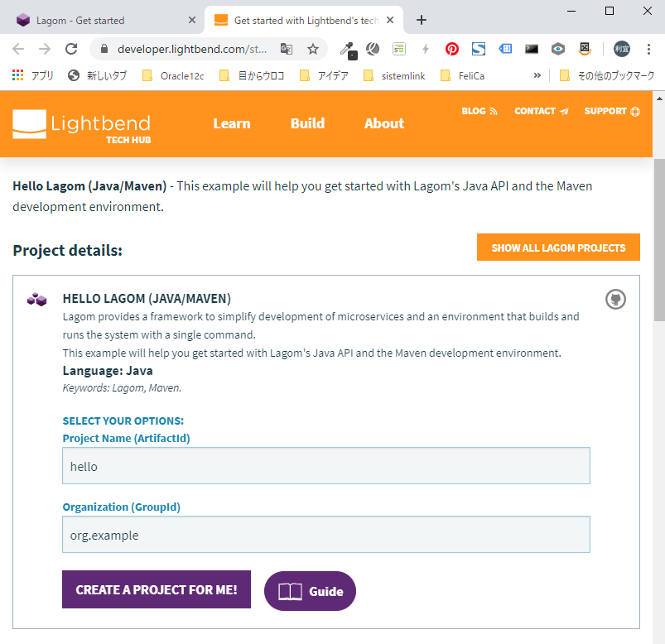This screenshot has height=644, width=665.
Task: Open the blue S extension in the toolbar
Action: coord(479,49)
